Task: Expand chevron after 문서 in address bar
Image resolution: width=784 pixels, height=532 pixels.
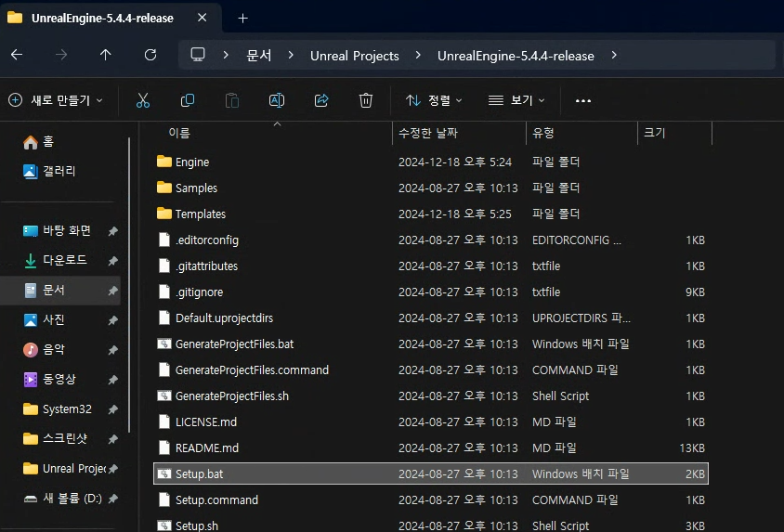Action: [x=291, y=55]
